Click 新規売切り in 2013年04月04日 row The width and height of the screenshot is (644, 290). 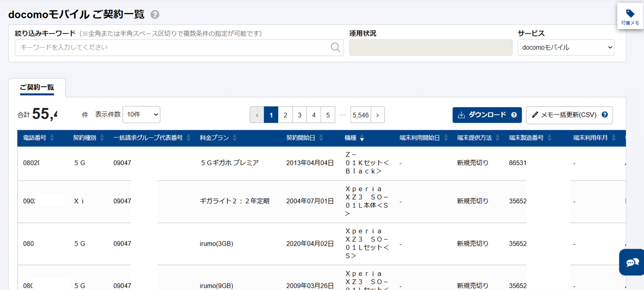pyautogui.click(x=473, y=163)
